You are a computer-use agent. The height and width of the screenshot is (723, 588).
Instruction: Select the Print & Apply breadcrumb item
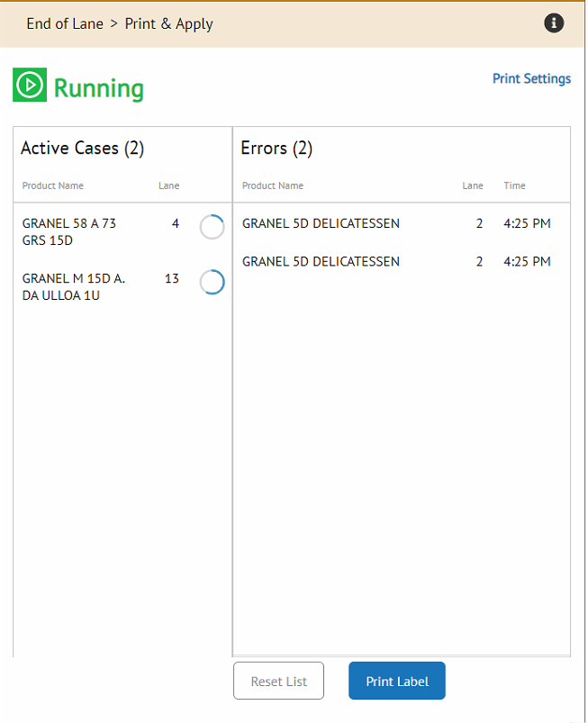[168, 23]
